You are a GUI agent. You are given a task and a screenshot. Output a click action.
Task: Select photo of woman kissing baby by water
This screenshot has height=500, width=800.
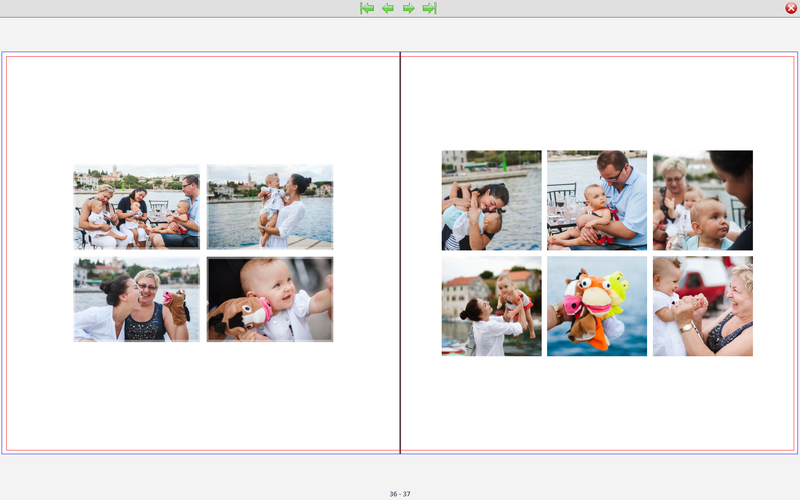coord(491,200)
